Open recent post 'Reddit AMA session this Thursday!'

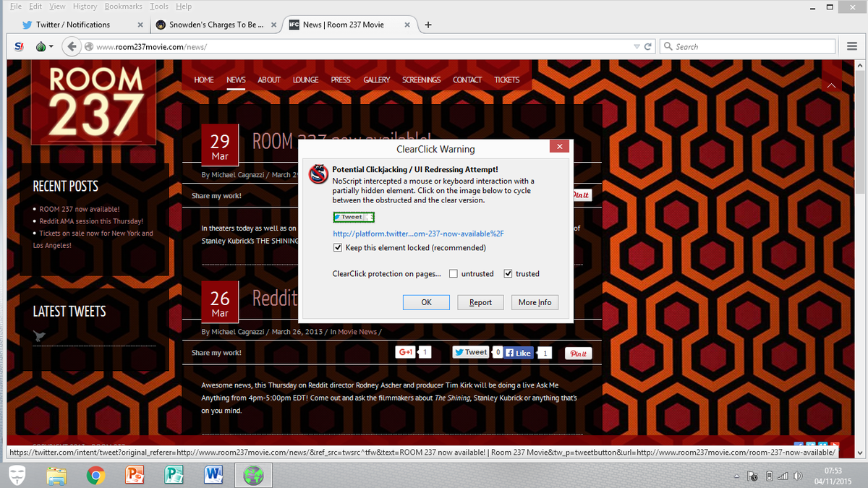(x=91, y=221)
